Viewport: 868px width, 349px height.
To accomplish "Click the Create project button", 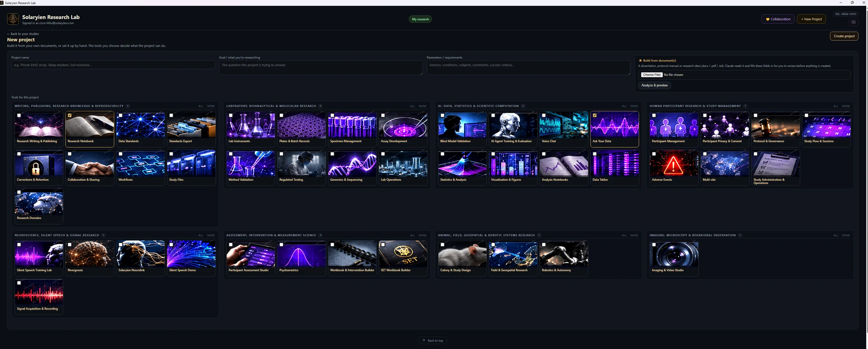I will 844,36.
